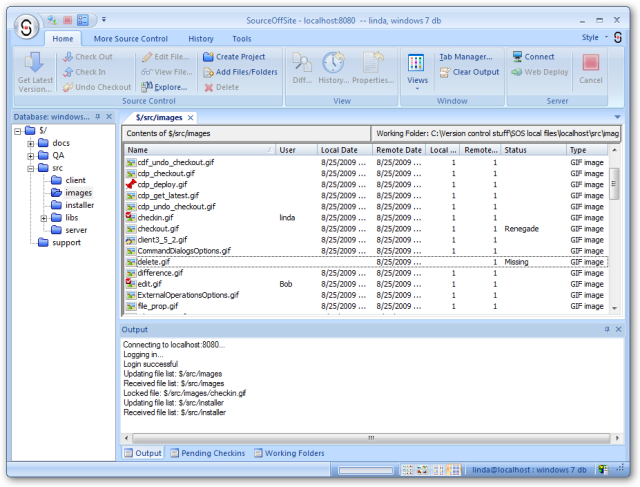Open Tab Manager
640x487 pixels.
pyautogui.click(x=466, y=57)
